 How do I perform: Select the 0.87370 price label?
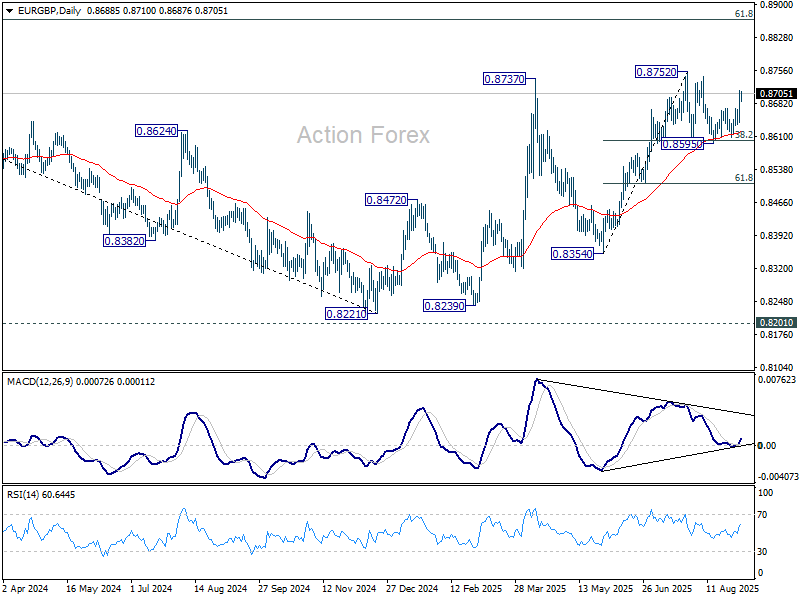[x=504, y=79]
